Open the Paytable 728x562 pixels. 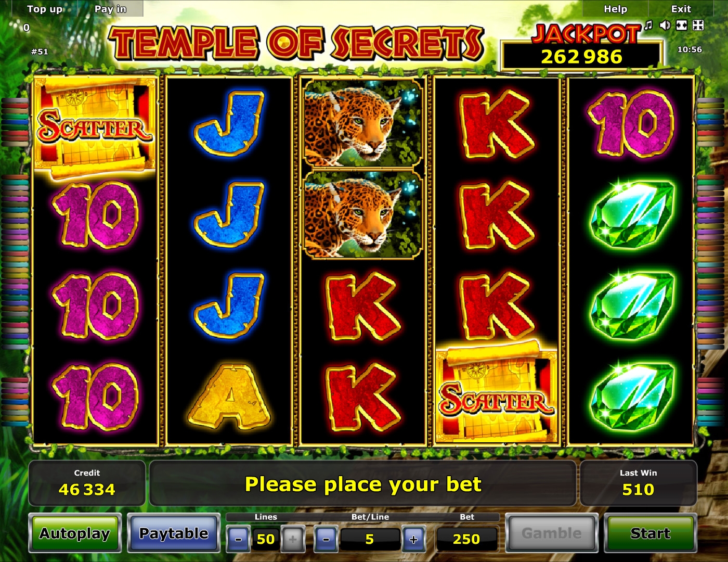point(174,533)
